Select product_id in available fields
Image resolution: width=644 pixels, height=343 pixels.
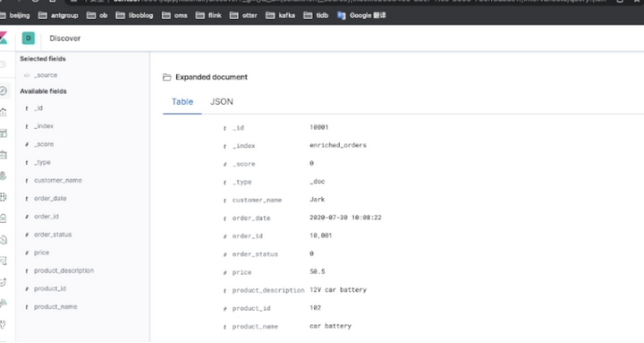(x=50, y=289)
